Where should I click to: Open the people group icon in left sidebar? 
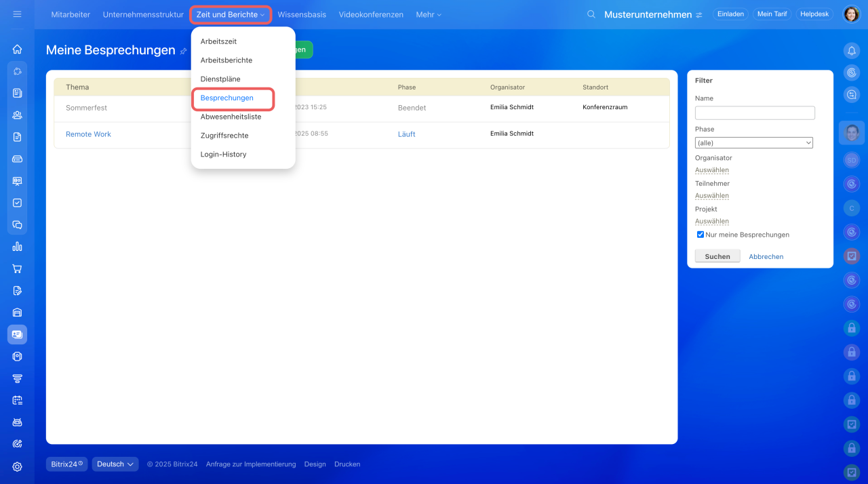(x=17, y=115)
